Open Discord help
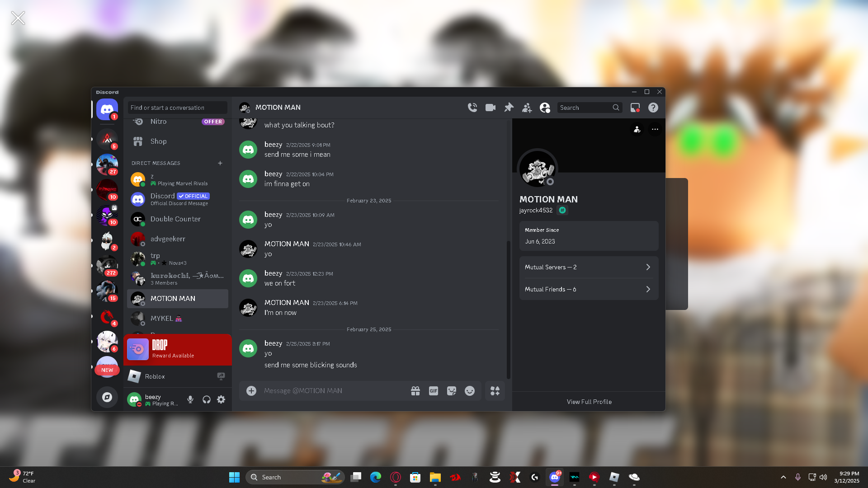 pos(653,108)
